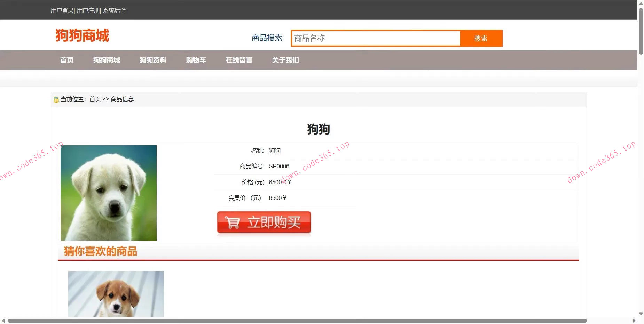Select 在线留言 from the navigation bar
Screen dimensions: 644x324
(x=239, y=60)
